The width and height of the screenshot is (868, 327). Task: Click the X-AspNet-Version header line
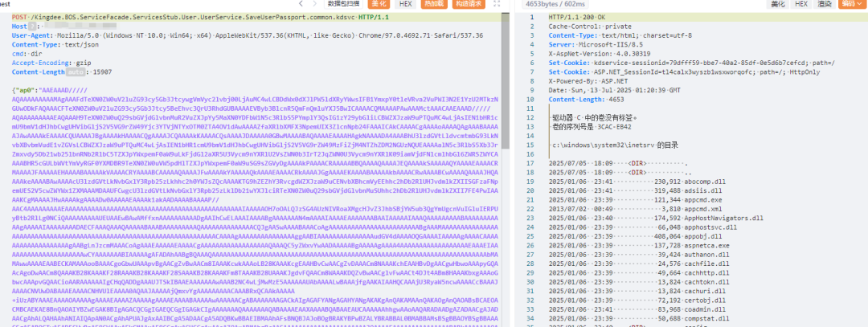coord(600,54)
